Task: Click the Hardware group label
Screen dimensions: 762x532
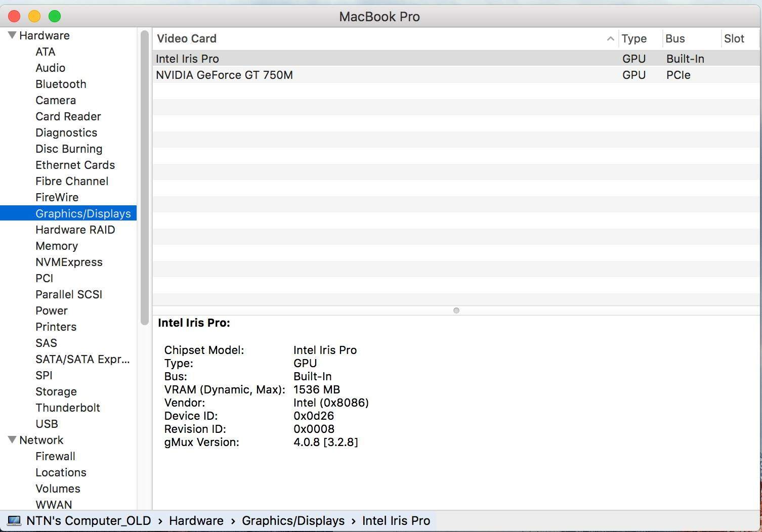Action: 45,35
